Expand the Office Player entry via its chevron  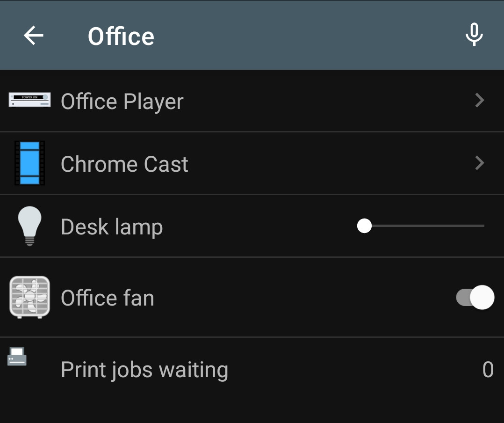[479, 100]
